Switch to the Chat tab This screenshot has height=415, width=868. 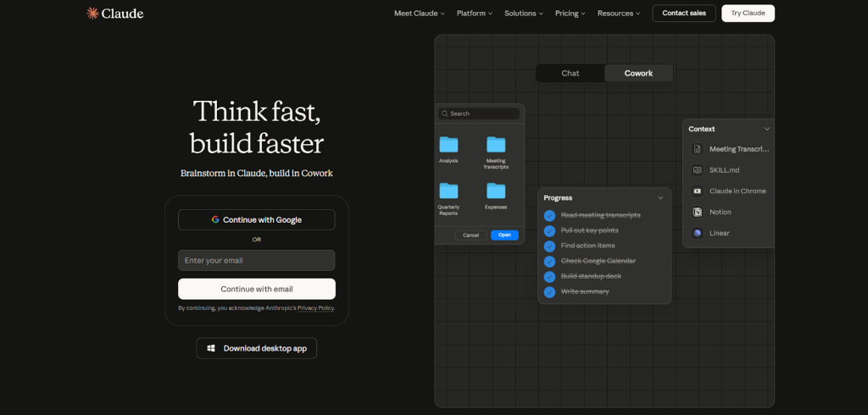pyautogui.click(x=570, y=74)
